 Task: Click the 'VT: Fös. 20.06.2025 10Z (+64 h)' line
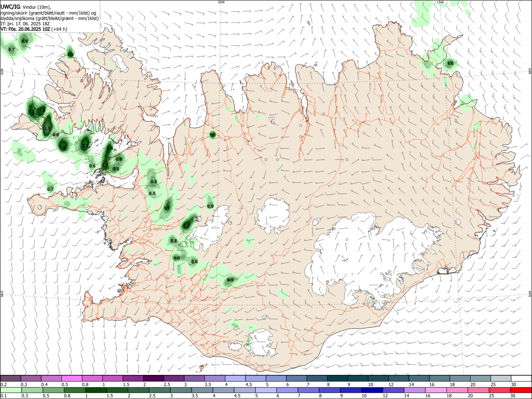[34, 29]
